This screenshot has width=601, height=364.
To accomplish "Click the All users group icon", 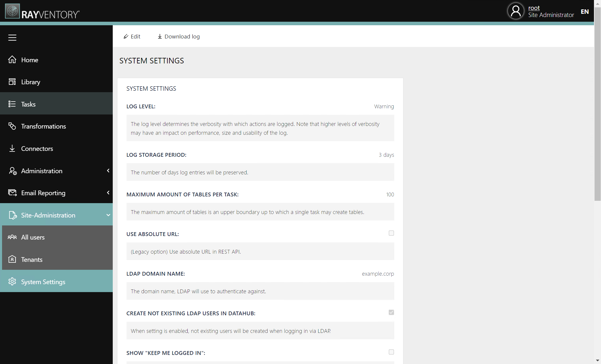I will click(12, 237).
